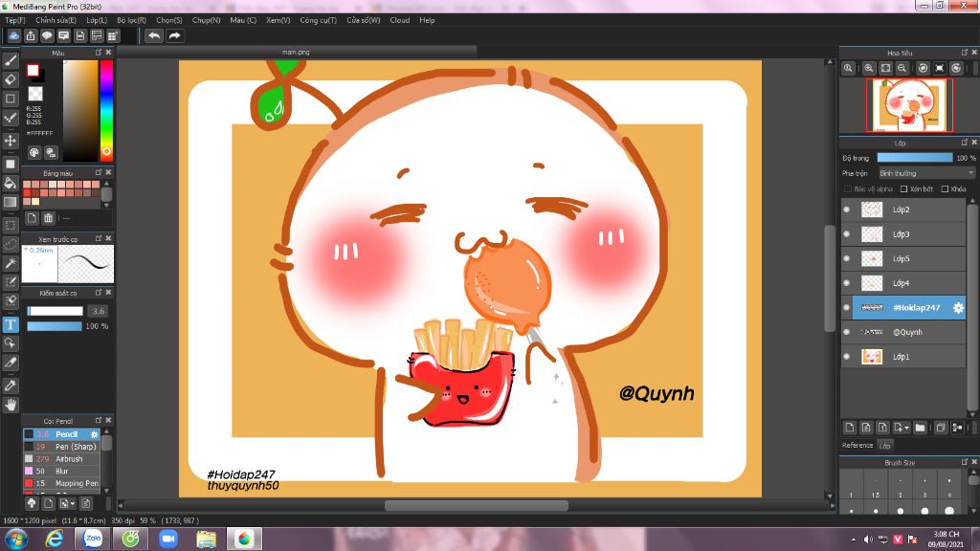Enable the Xén bớt clipping checkbox
The width and height of the screenshot is (980, 551).
(903, 188)
